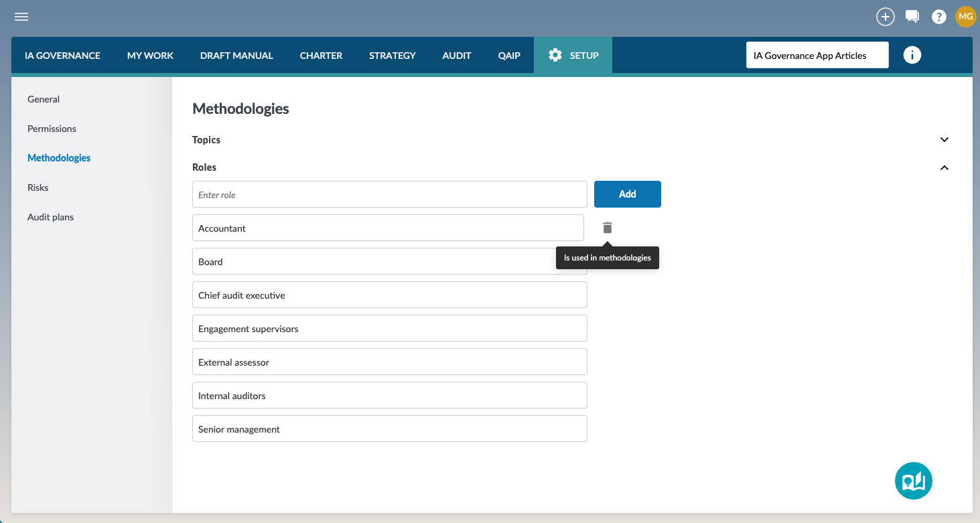Click the IA Governance App Articles field
Image resolution: width=980 pixels, height=523 pixels.
(x=817, y=56)
